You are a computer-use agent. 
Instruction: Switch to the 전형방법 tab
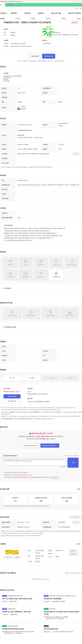click(63, 19)
